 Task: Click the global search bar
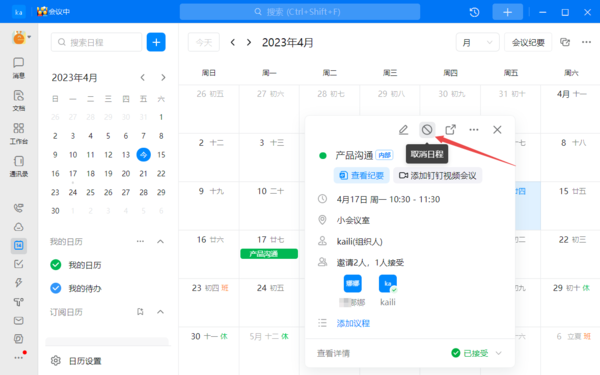pyautogui.click(x=300, y=12)
